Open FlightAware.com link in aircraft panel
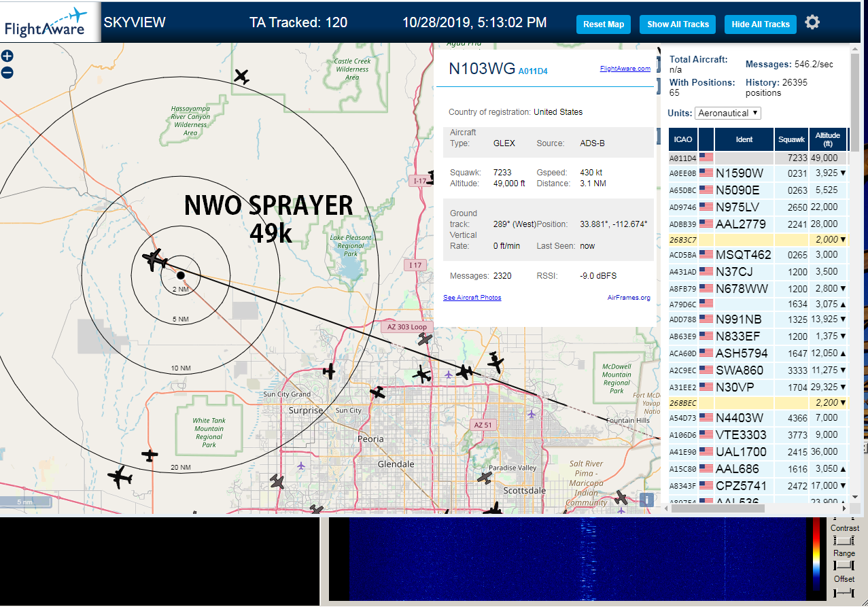 click(x=625, y=69)
